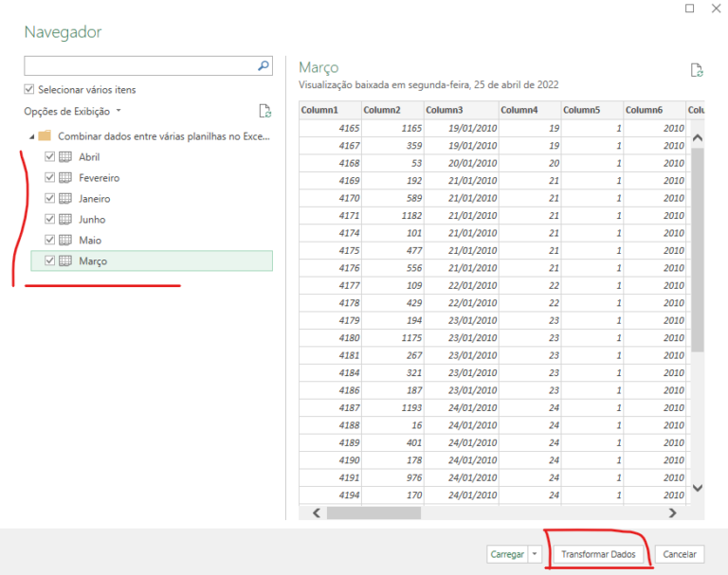Click the Column3 header
Viewport: 728px width, 575px height.
[462, 110]
